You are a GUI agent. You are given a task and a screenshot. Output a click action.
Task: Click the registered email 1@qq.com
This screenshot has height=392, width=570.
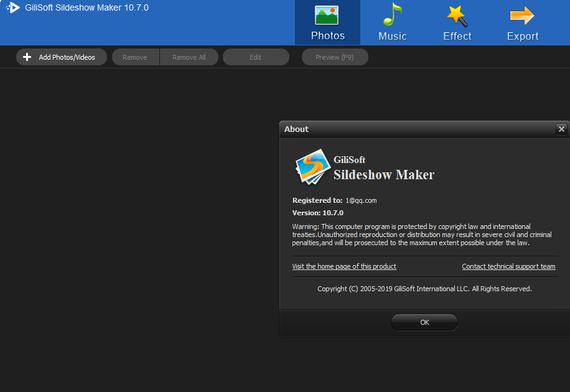click(361, 200)
